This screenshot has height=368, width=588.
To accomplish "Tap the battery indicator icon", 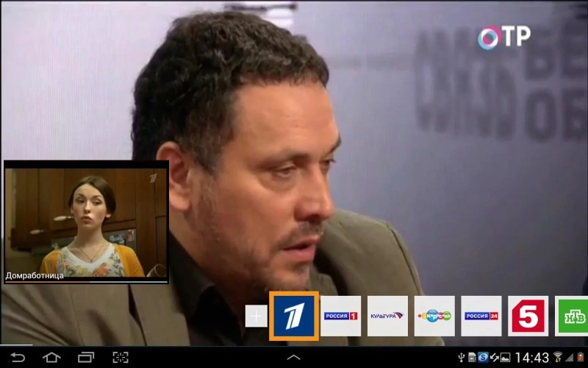I will pyautogui.click(x=581, y=358).
